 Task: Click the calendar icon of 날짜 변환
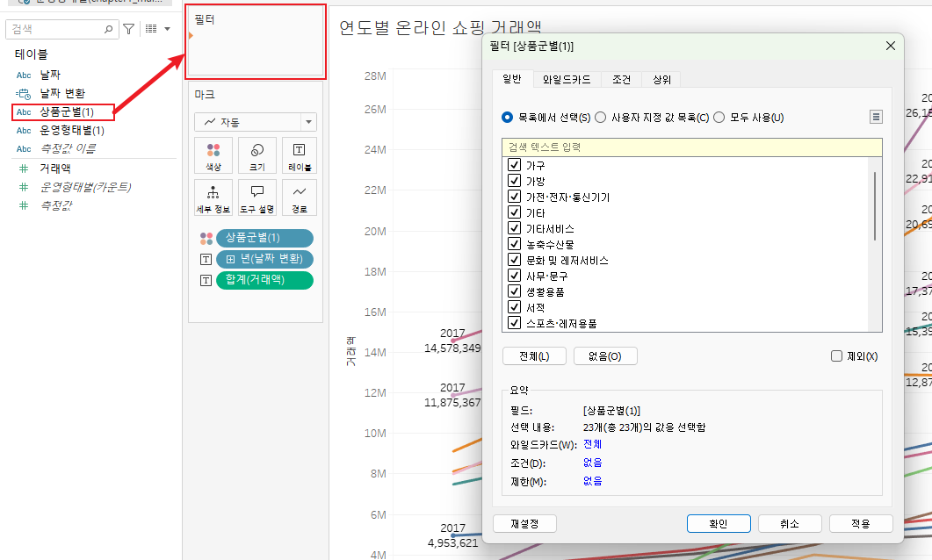tap(24, 93)
